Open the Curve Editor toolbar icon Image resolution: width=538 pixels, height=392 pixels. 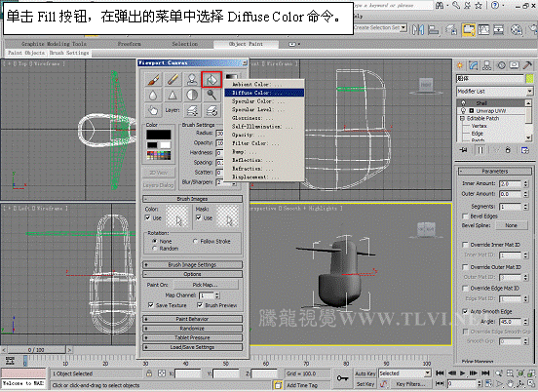(x=483, y=30)
